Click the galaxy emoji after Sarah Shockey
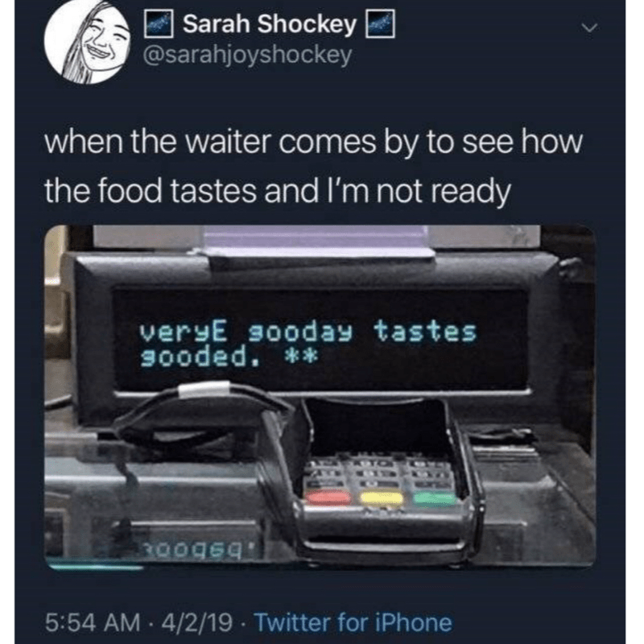The image size is (644, 644). pos(380,25)
